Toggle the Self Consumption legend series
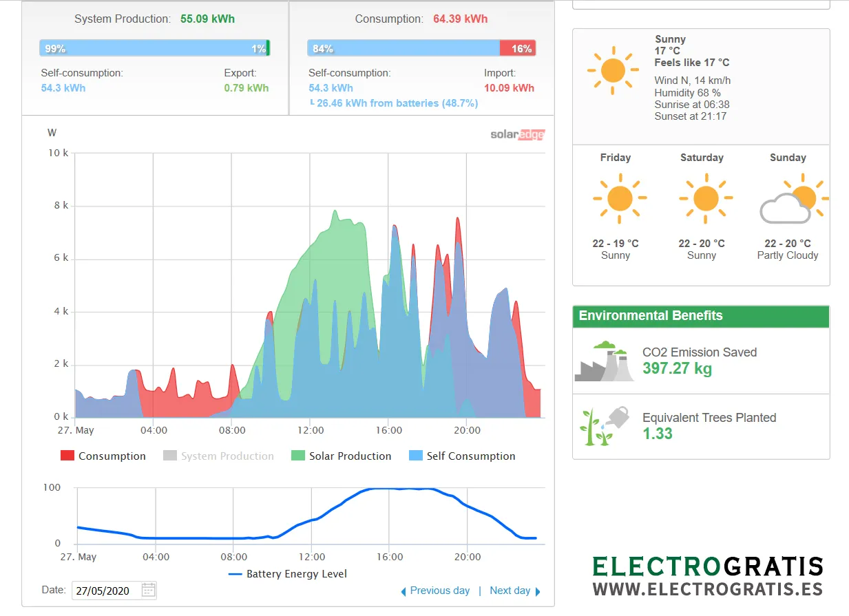Image resolution: width=849 pixels, height=616 pixels. pos(461,456)
